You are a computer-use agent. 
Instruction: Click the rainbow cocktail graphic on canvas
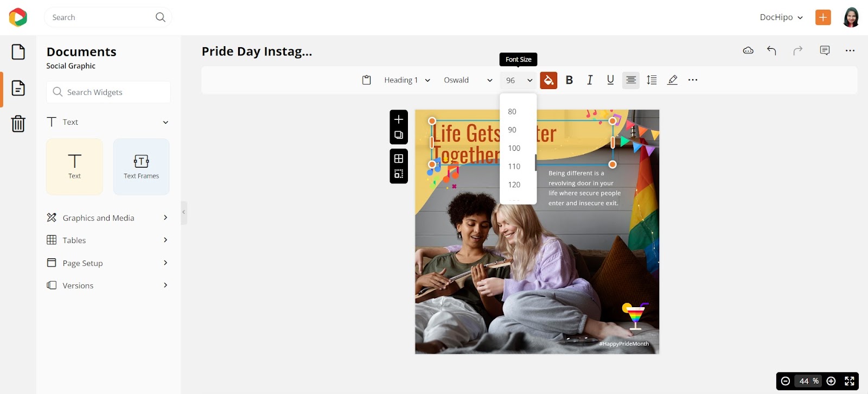pos(634,316)
